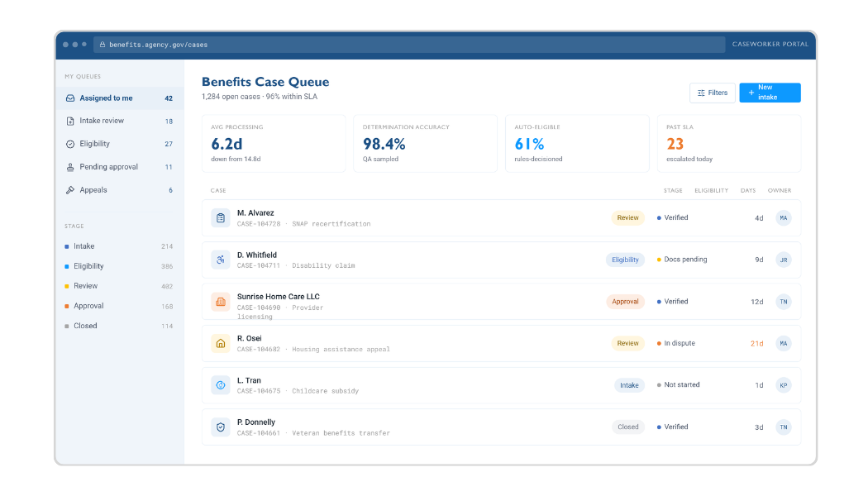Click the lock icon in address bar
Image resolution: width=868 pixels, height=496 pixels.
(103, 45)
